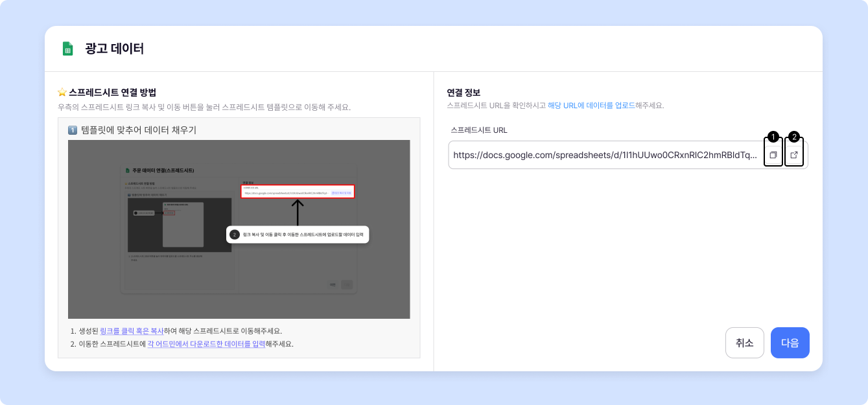Click the black badge numbered 1
868x405 pixels.
pyautogui.click(x=773, y=137)
